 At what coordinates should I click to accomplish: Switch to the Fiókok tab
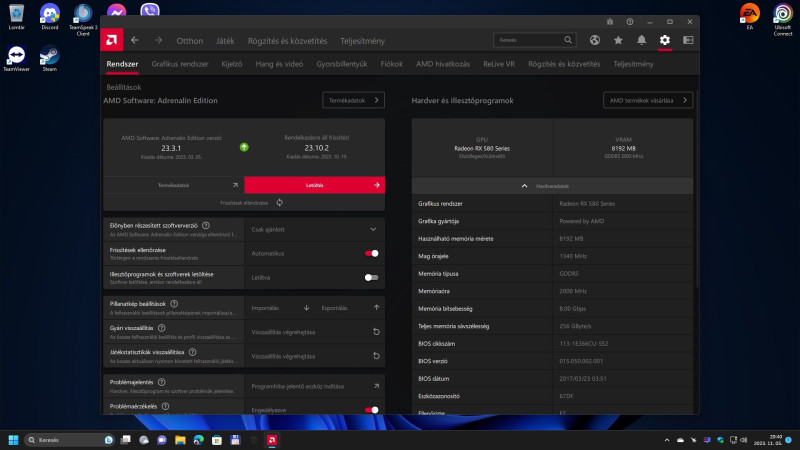pyautogui.click(x=391, y=64)
